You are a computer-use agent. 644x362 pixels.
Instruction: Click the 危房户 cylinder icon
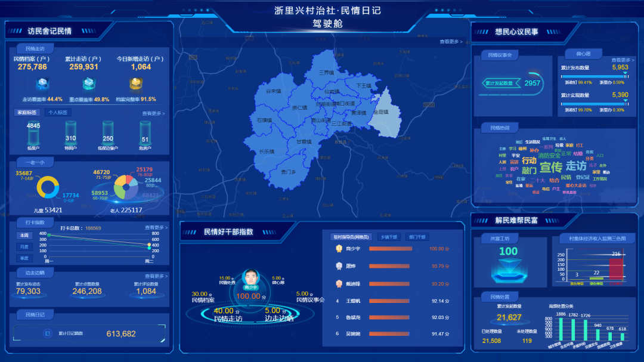[145, 133]
